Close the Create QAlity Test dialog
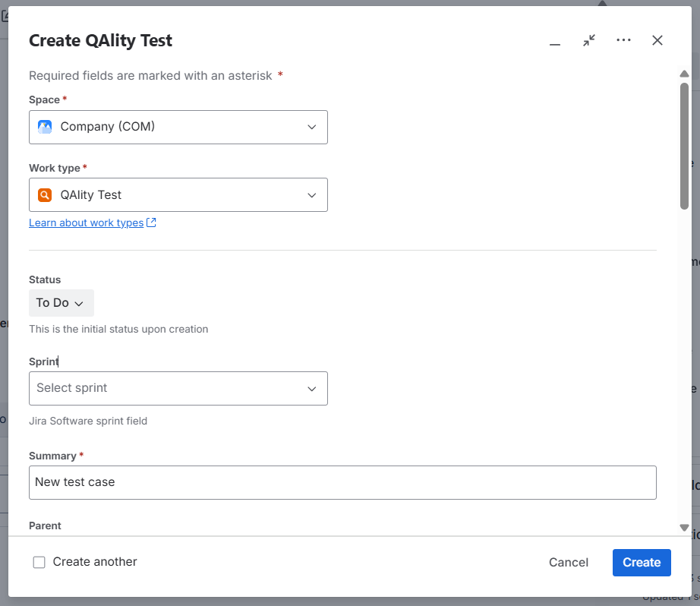 [x=657, y=41]
